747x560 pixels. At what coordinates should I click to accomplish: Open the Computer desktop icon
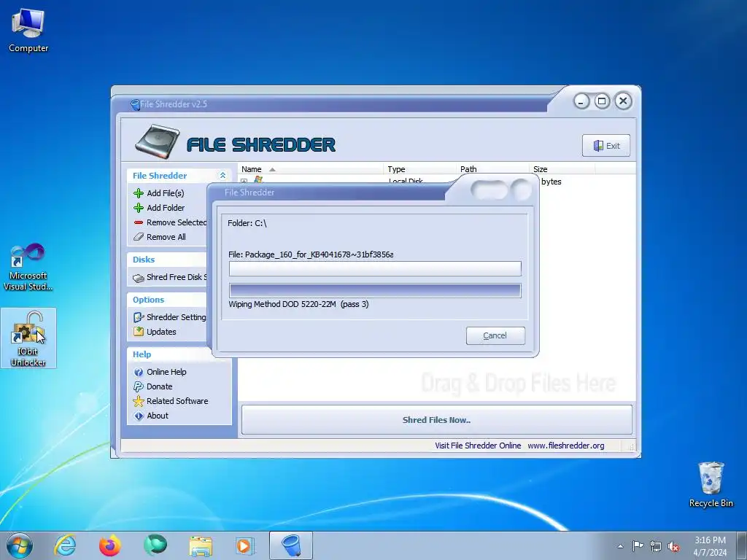click(28, 31)
